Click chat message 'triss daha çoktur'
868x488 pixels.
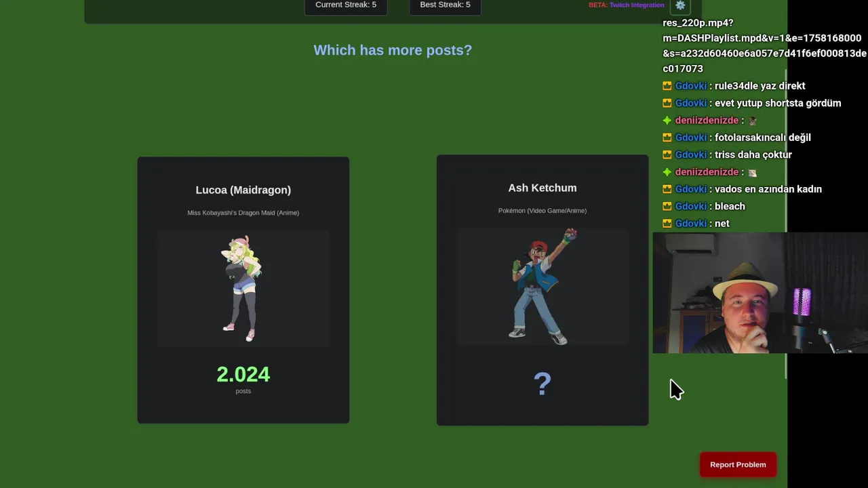[753, 155]
